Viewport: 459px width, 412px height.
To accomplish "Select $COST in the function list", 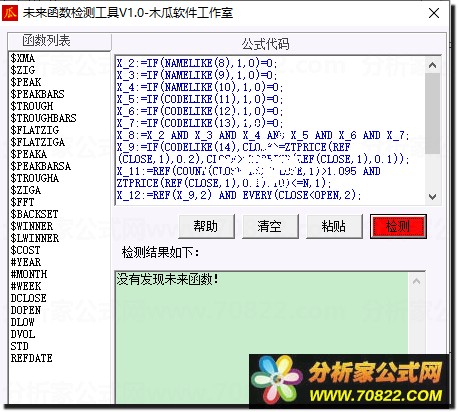I will 25,250.
